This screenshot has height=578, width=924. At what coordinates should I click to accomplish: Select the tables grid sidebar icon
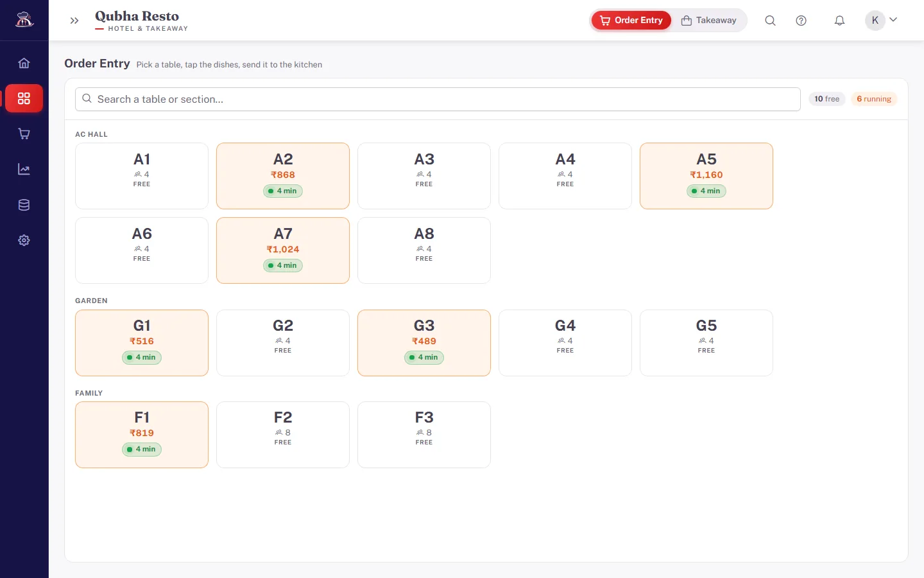pyautogui.click(x=24, y=98)
